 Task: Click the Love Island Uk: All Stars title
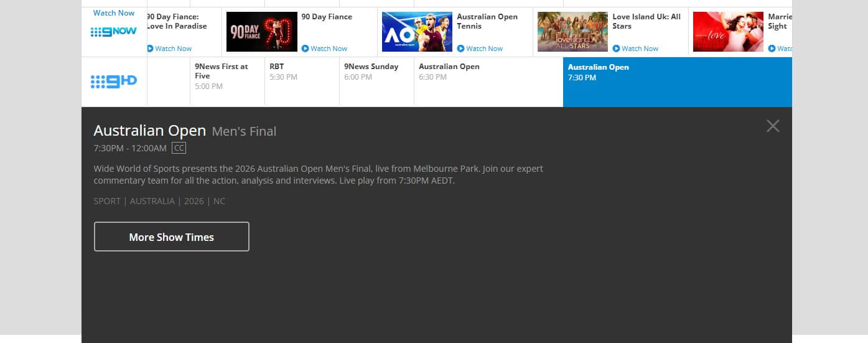646,21
